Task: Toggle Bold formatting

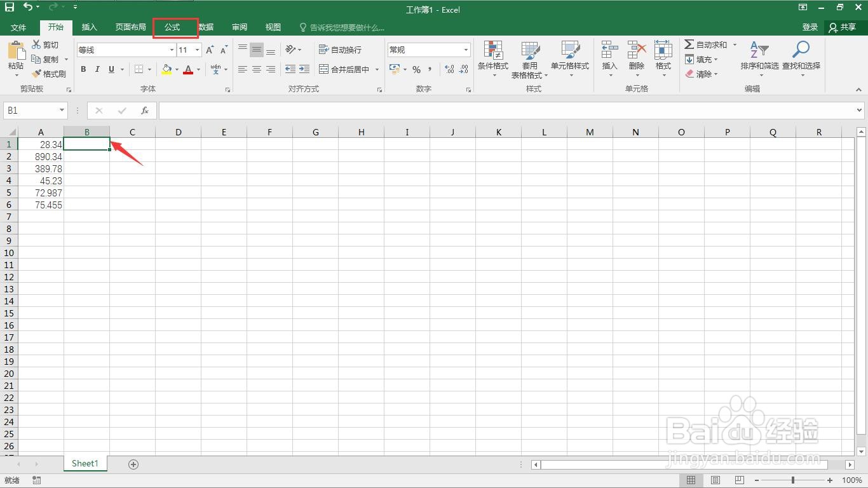Action: (x=83, y=69)
